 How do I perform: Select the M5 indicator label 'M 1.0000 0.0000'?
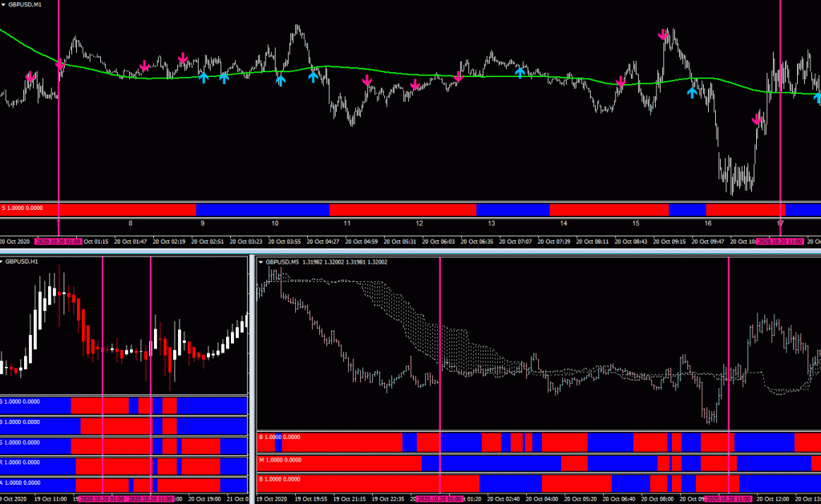280,460
